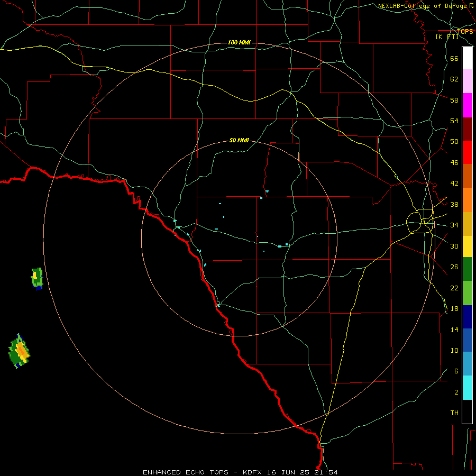Image resolution: width=476 pixels, height=476 pixels.
Task: Click the 'TOPS' legend heading
Action: point(465,31)
